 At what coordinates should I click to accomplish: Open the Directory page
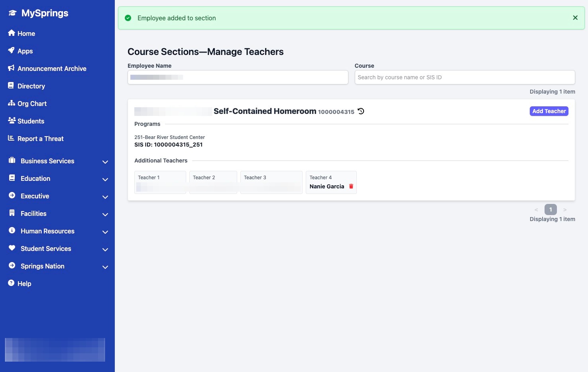point(31,86)
